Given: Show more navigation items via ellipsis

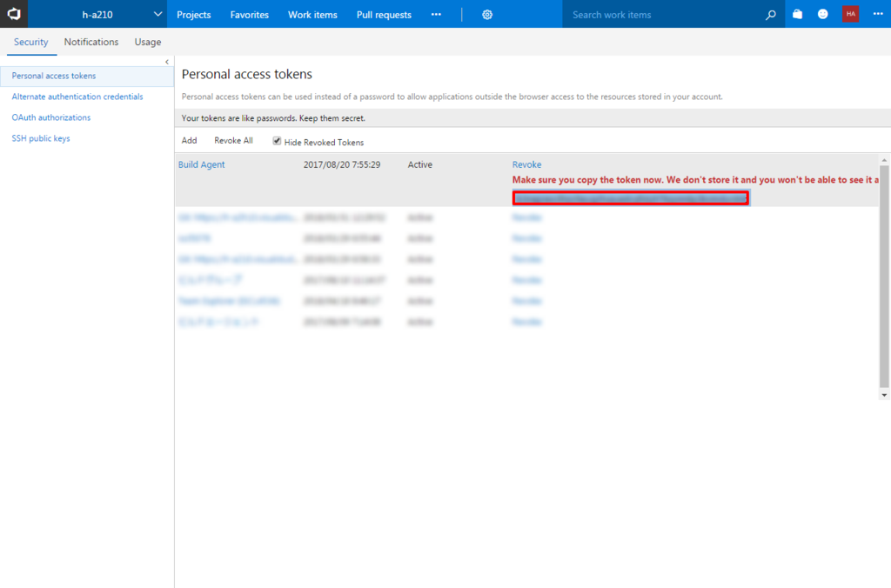Looking at the screenshot, I should tap(436, 14).
